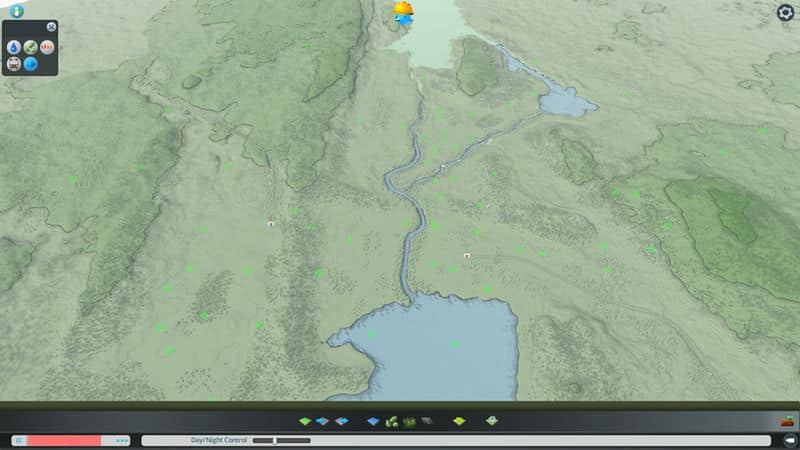Viewport: 800px width, 450px height.
Task: Toggle the wind info view
Action: click(x=47, y=47)
